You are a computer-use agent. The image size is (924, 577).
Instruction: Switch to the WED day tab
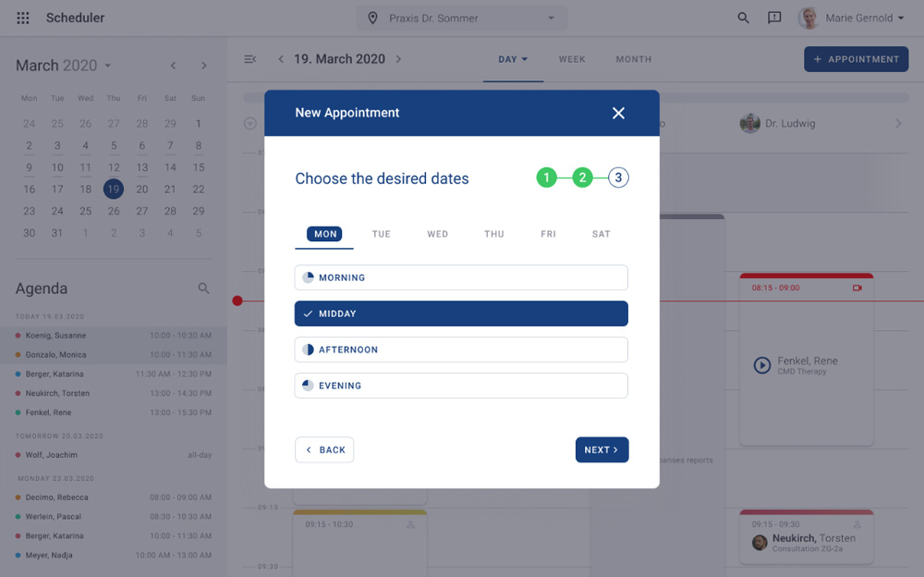(x=437, y=234)
